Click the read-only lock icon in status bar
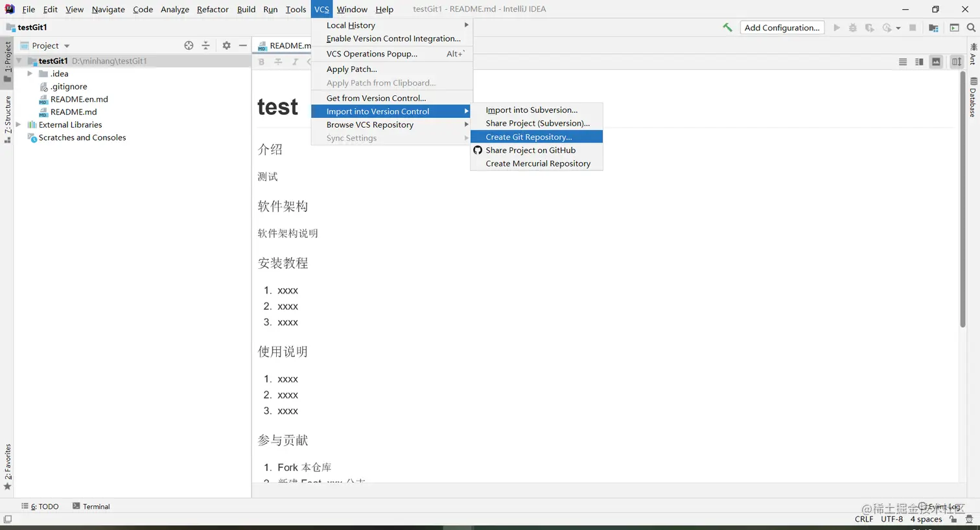 click(953, 519)
